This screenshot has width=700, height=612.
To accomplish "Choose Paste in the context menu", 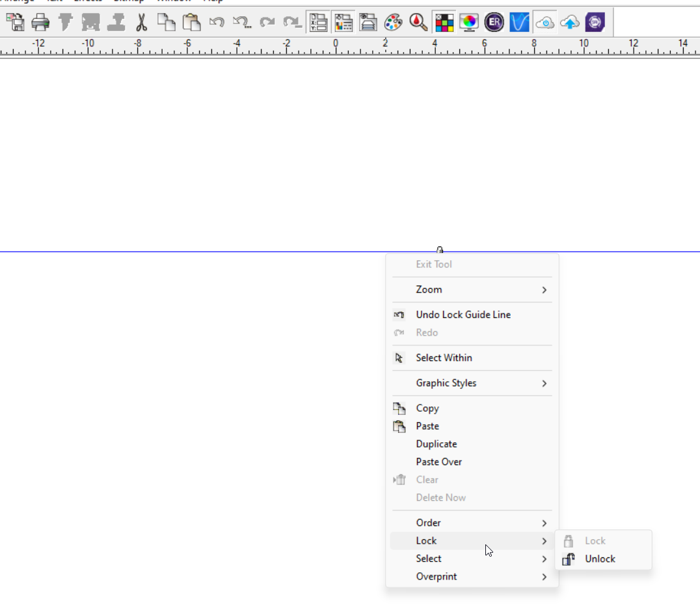I will [x=472, y=426].
